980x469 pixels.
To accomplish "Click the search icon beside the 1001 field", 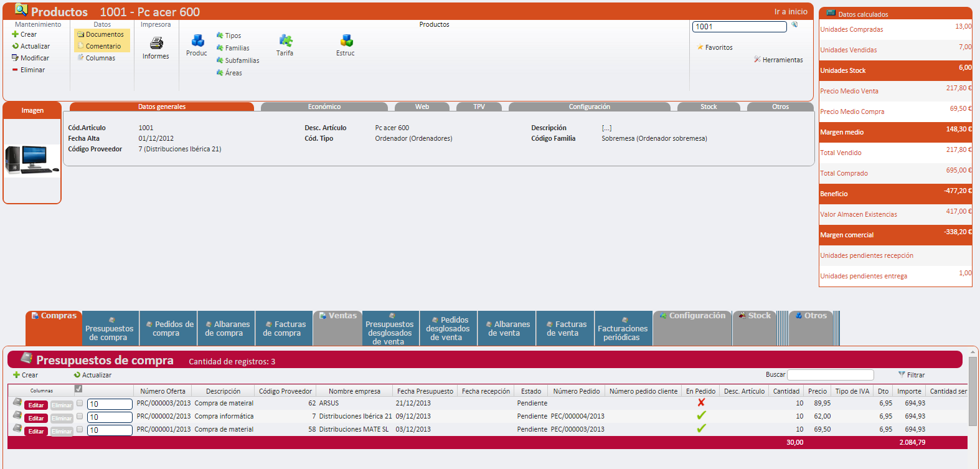I will click(794, 25).
